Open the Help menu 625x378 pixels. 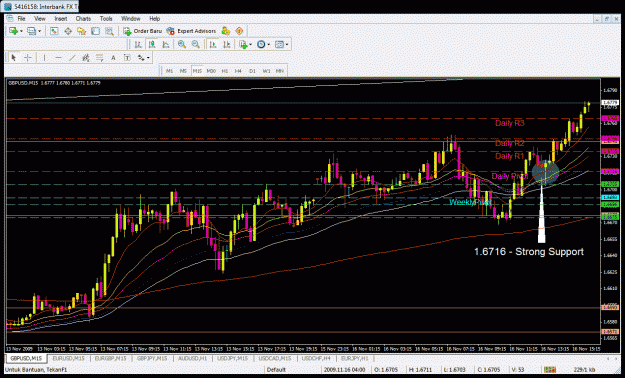pos(154,19)
